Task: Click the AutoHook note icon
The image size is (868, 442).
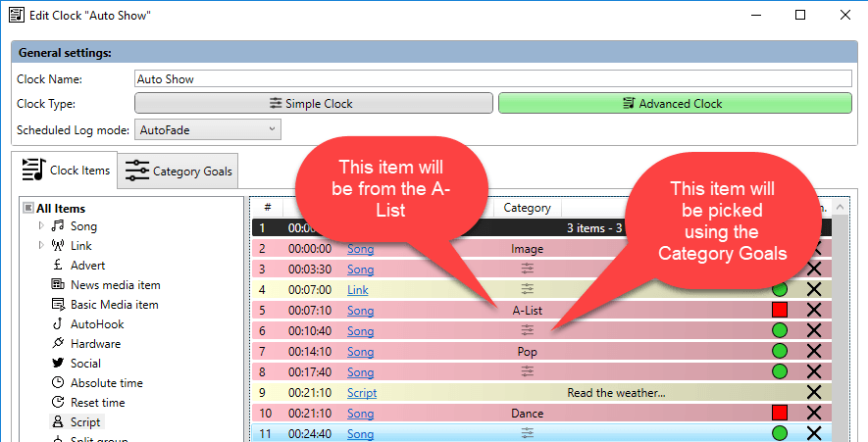Action: (x=58, y=323)
